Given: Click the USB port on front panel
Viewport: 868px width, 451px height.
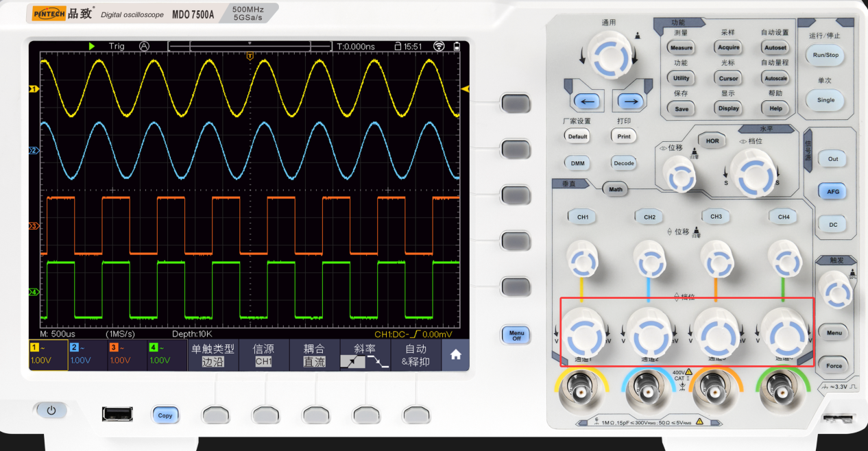Looking at the screenshot, I should (x=117, y=413).
